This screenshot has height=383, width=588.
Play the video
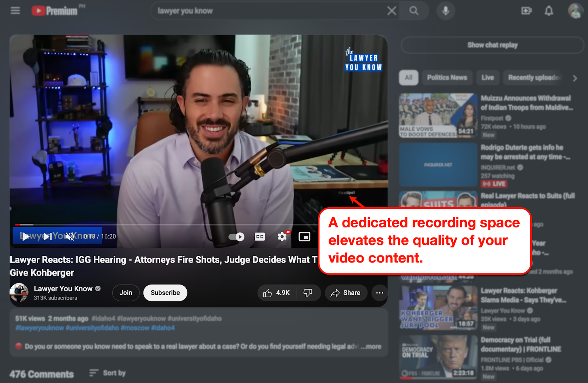coord(25,236)
